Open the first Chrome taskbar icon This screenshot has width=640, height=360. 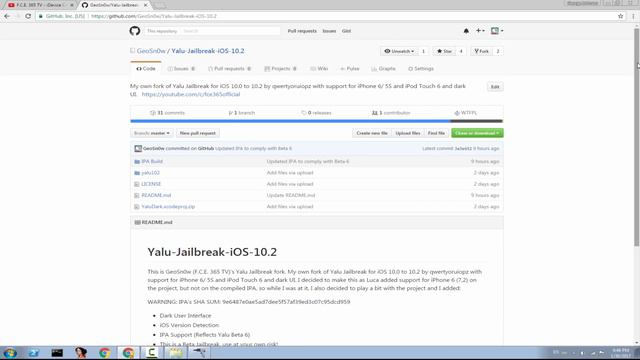104,353
